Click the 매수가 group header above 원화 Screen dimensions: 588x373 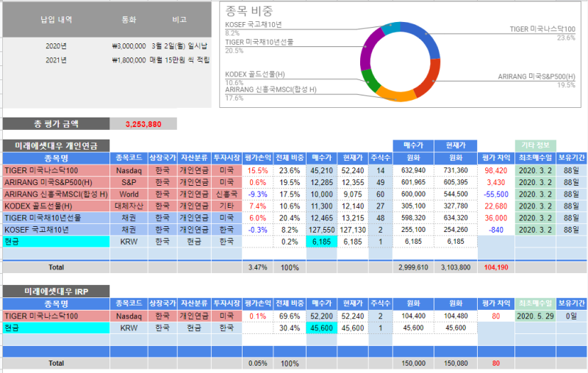(413, 145)
